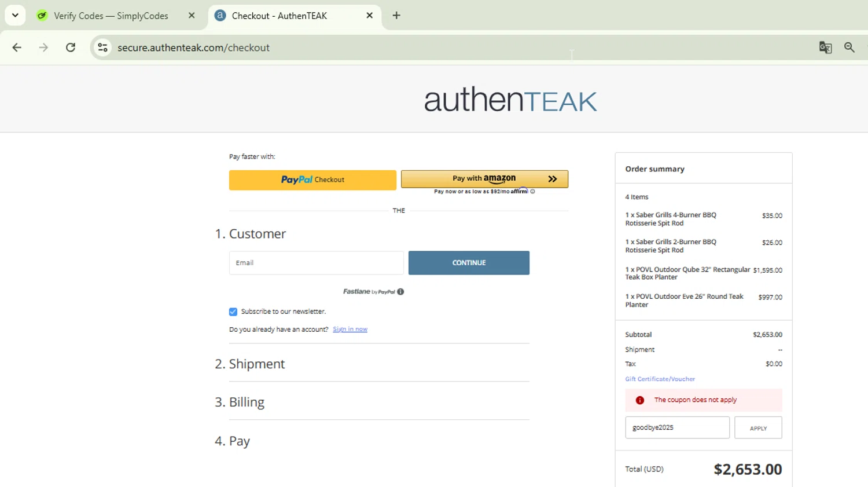The image size is (868, 487).
Task: Select the Checkout - AuthenTEAK tab
Action: (279, 16)
